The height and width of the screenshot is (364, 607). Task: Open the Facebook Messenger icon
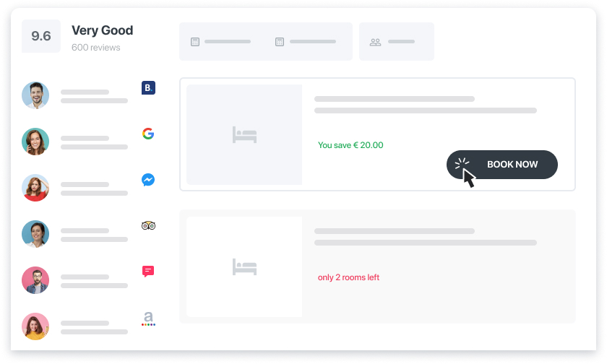pyautogui.click(x=148, y=180)
